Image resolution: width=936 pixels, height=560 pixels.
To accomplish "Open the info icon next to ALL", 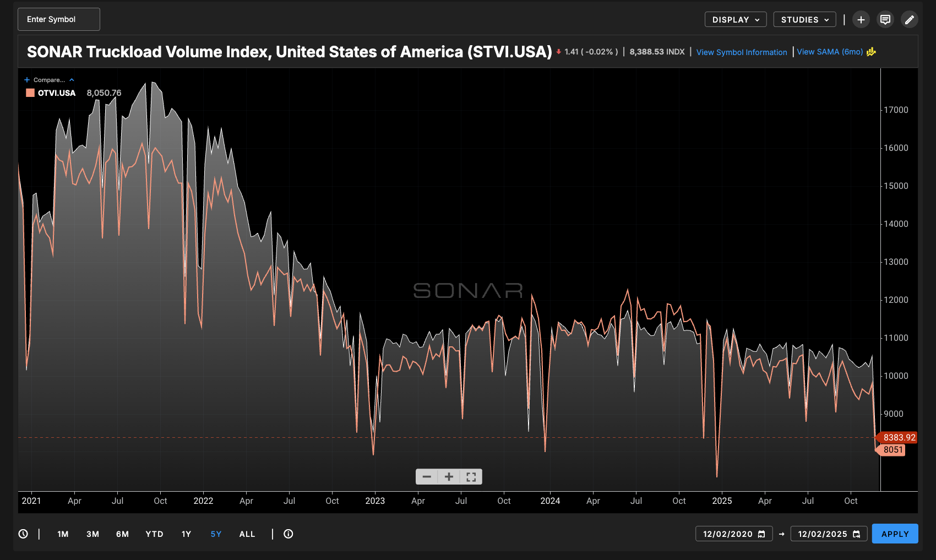I will click(x=288, y=534).
